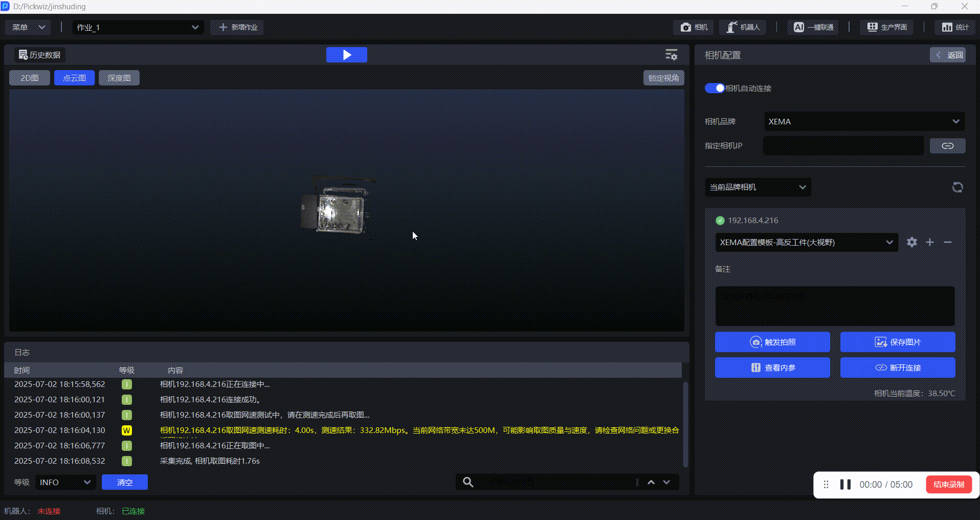This screenshot has width=980, height=520.
Task: Open display settings icon above viewer
Action: coord(671,55)
